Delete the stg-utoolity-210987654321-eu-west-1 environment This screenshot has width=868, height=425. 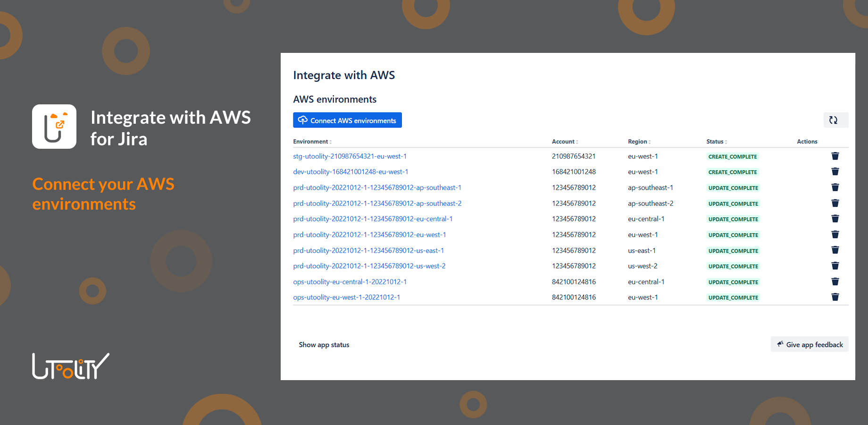tap(835, 156)
